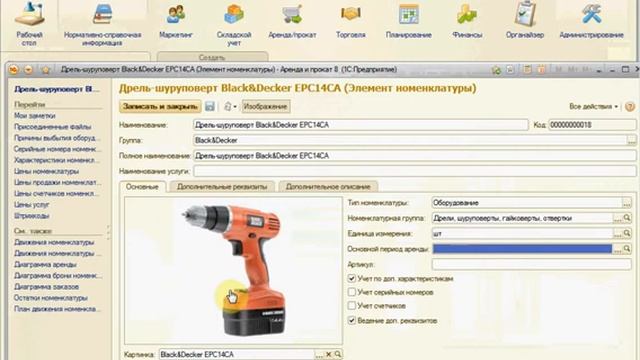Open the Складской учет section
Viewport: 640px width, 360px height.
point(234,24)
